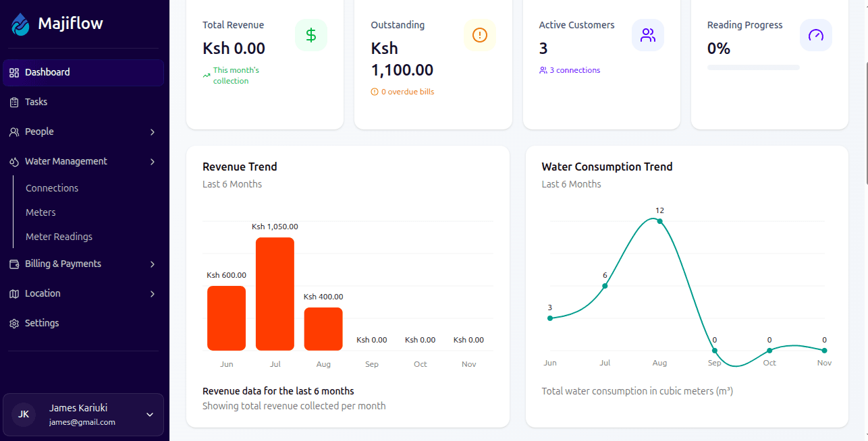
Task: Click the July revenue bar in chart
Action: [275, 293]
